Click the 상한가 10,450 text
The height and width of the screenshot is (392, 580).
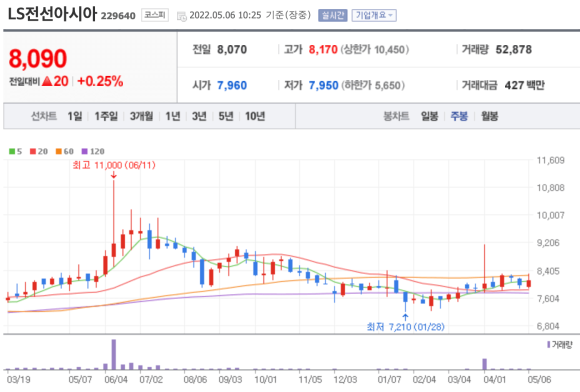click(x=375, y=50)
